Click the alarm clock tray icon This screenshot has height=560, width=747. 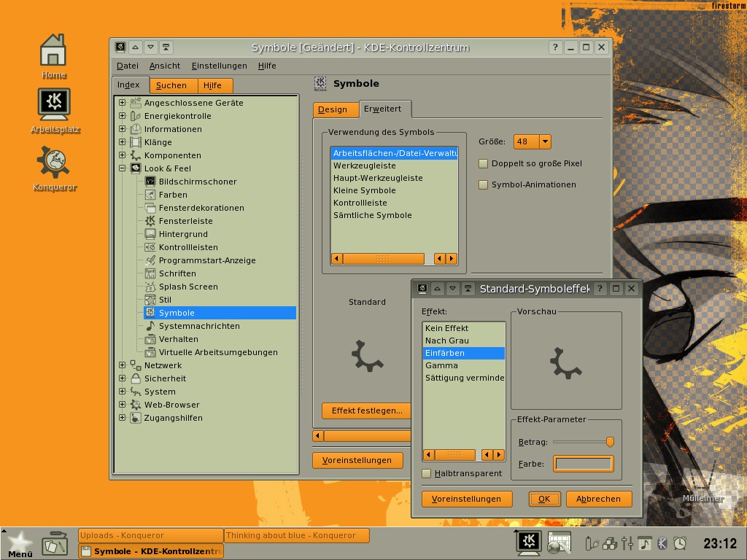[x=680, y=543]
